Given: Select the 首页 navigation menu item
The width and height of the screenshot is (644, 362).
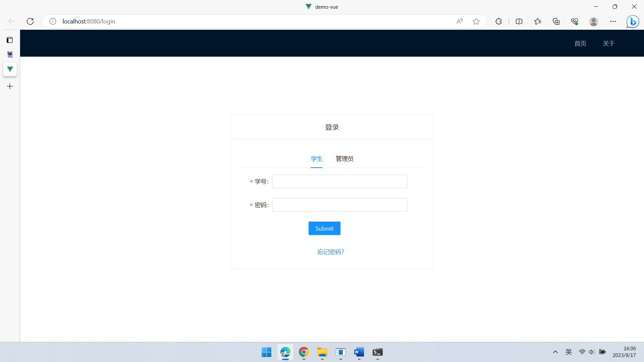Looking at the screenshot, I should click(580, 43).
